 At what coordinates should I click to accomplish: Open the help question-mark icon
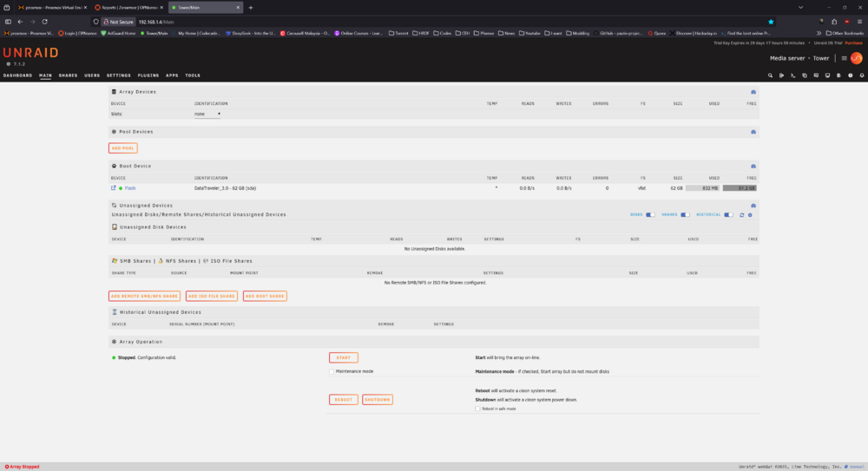tap(851, 75)
